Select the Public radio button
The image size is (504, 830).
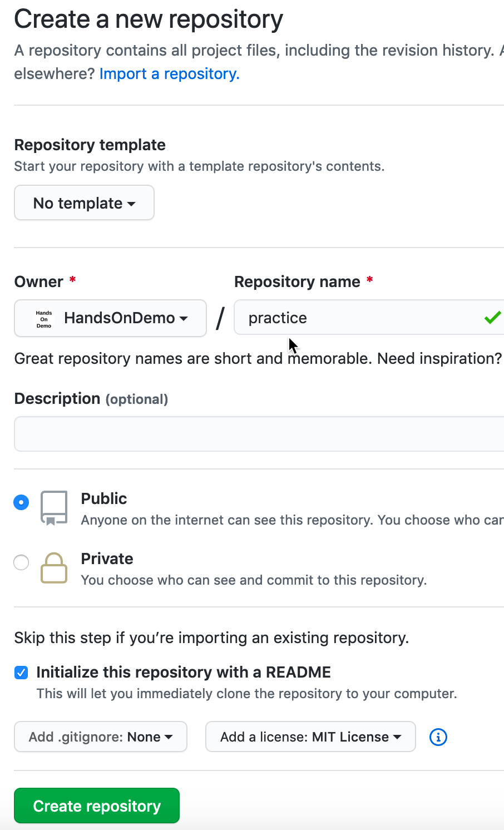21,502
